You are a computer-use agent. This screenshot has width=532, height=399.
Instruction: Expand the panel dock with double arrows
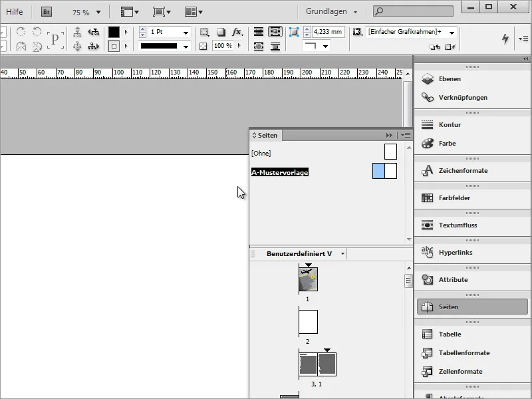pos(525,59)
